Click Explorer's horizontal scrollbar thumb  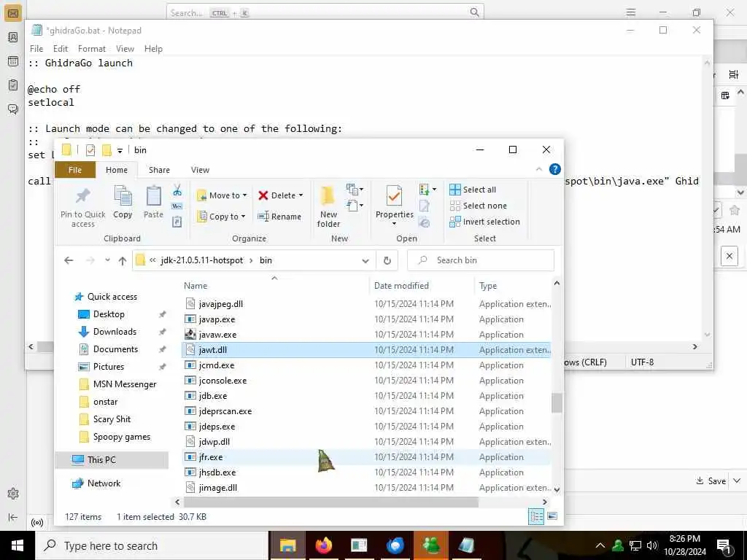pyautogui.click(x=330, y=502)
